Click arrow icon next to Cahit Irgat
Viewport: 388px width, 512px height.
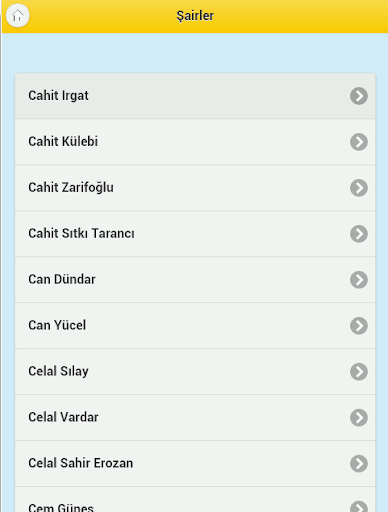tap(359, 96)
